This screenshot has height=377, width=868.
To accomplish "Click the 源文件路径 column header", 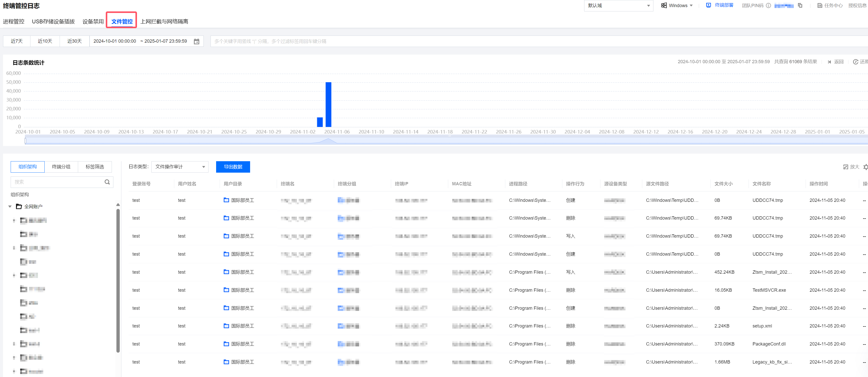I will tap(657, 184).
